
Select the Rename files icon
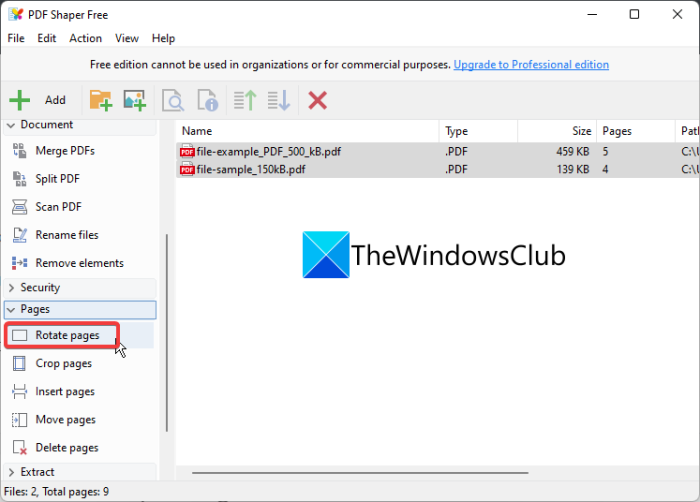pyautogui.click(x=19, y=235)
